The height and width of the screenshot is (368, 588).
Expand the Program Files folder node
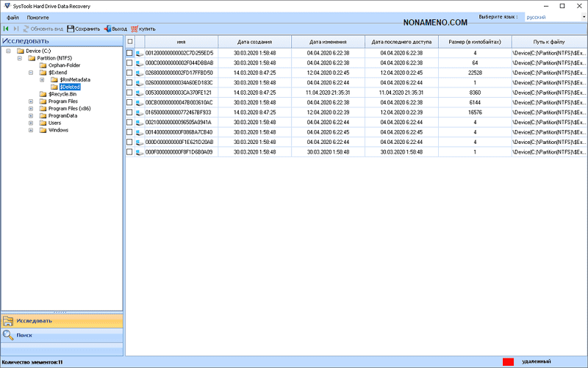[x=31, y=101]
